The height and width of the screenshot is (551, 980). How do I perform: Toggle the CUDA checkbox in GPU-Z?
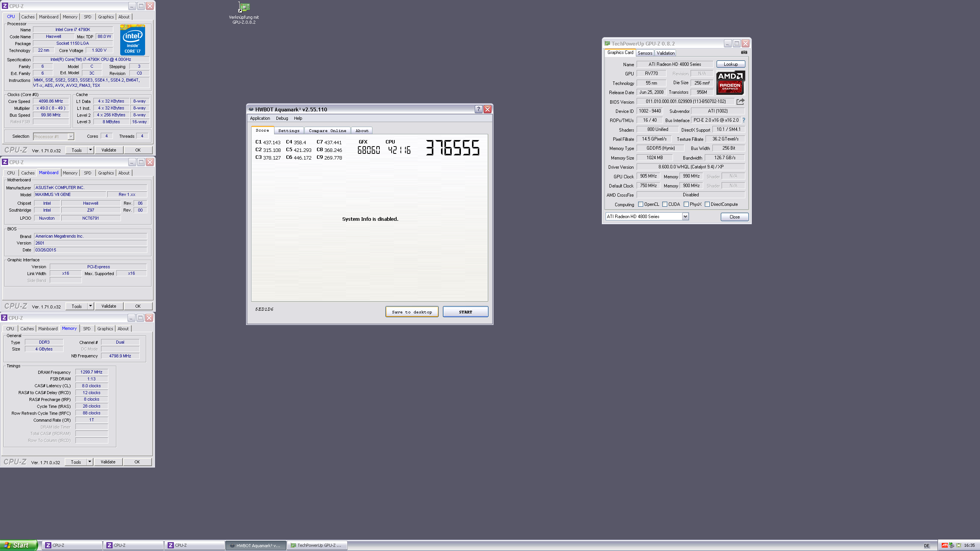click(665, 204)
